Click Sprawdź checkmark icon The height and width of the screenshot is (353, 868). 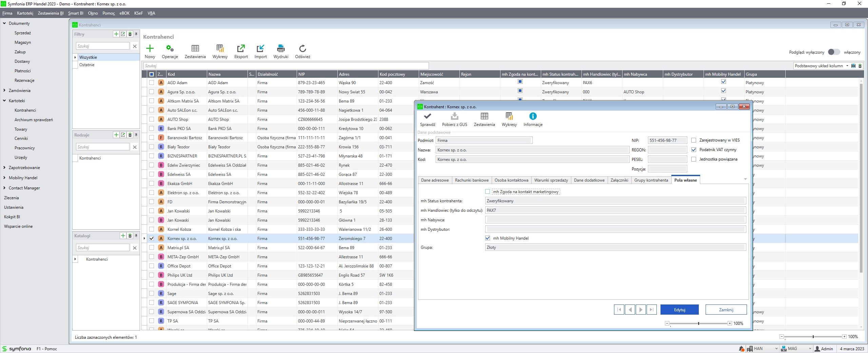click(427, 116)
